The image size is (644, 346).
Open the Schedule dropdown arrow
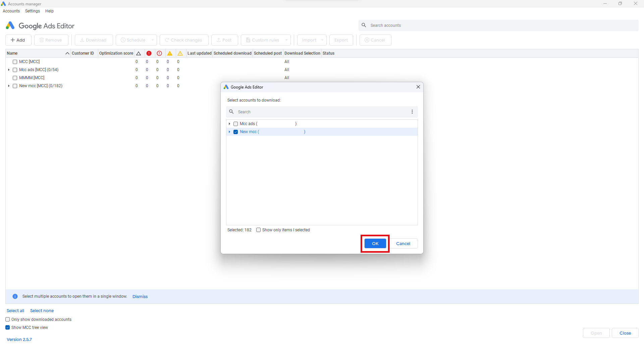[x=153, y=40]
